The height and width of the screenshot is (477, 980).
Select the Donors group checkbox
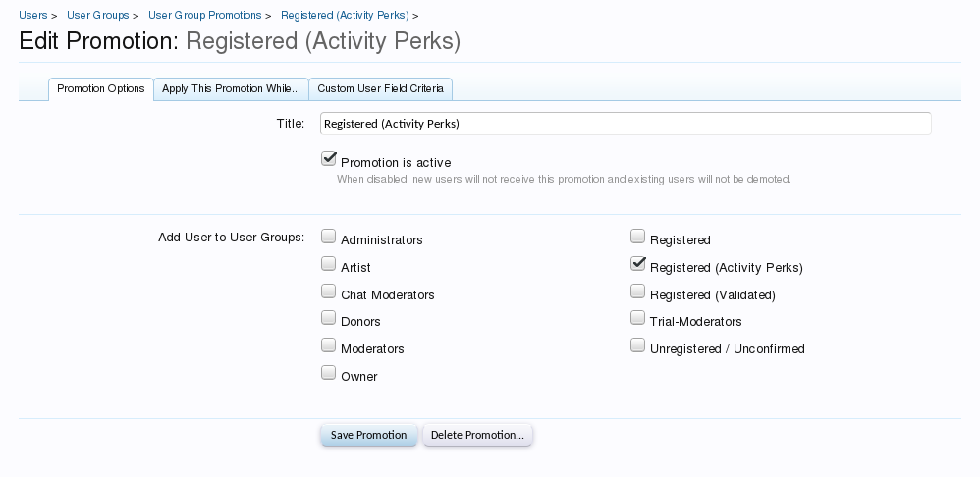tap(329, 318)
